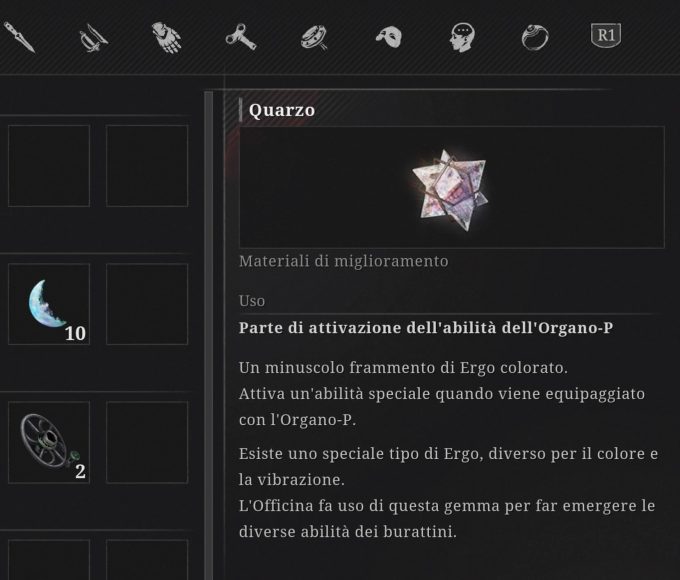Click the R1 next-tab button
Viewport: 680px width, 580px height.
click(606, 35)
